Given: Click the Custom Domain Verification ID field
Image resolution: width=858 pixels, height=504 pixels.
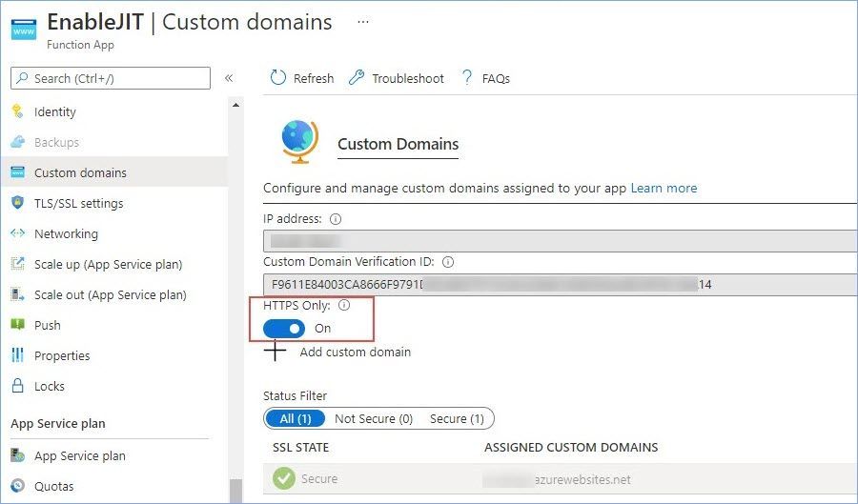Looking at the screenshot, I should point(561,284).
